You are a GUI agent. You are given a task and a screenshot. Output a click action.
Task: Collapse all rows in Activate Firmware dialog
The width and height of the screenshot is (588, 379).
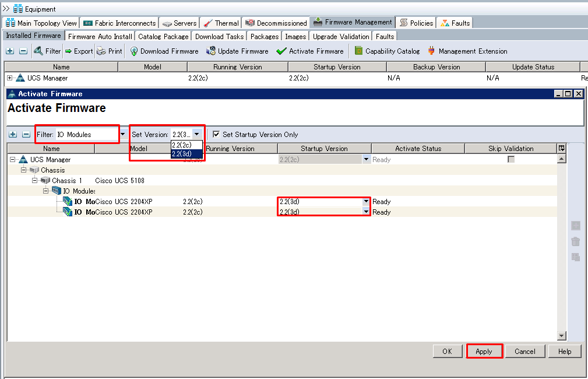coord(26,134)
